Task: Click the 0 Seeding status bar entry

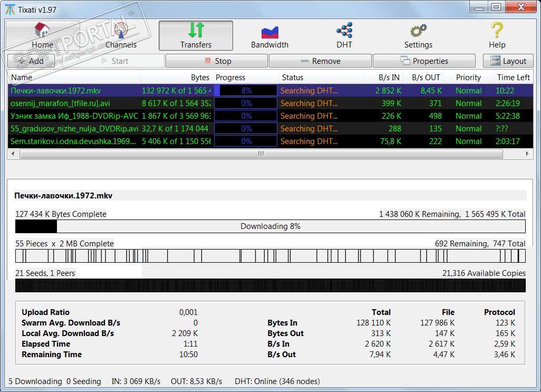Action: 83,381
